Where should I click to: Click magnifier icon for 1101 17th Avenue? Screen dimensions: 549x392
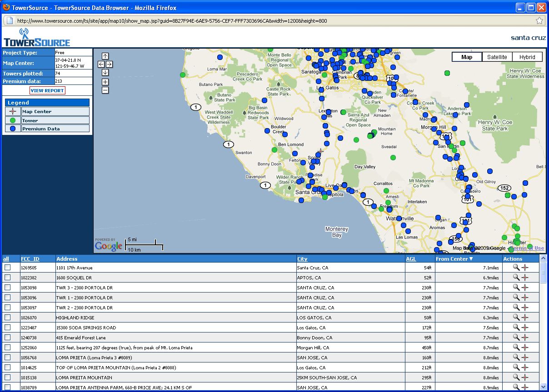(516, 268)
